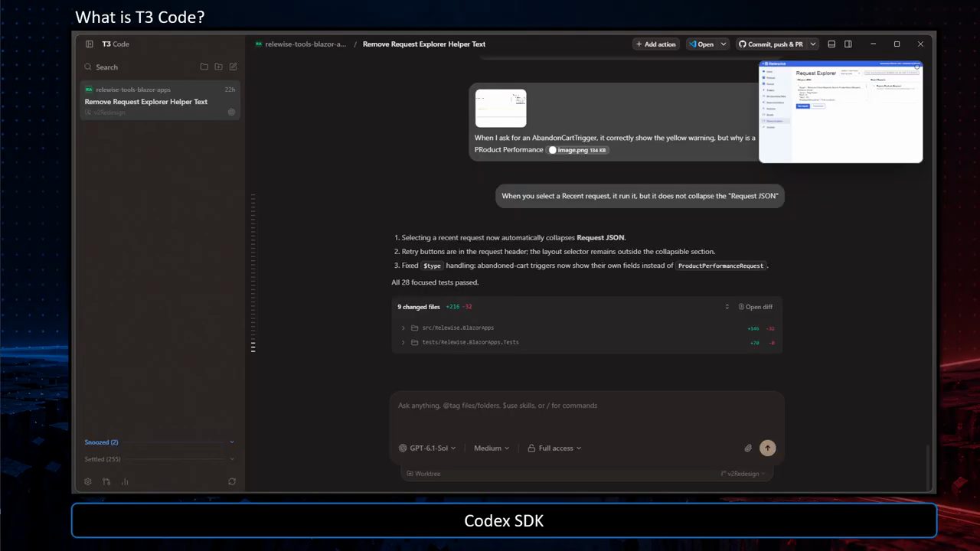Open the attached image thumbnail in the message
980x551 pixels.
click(x=501, y=109)
